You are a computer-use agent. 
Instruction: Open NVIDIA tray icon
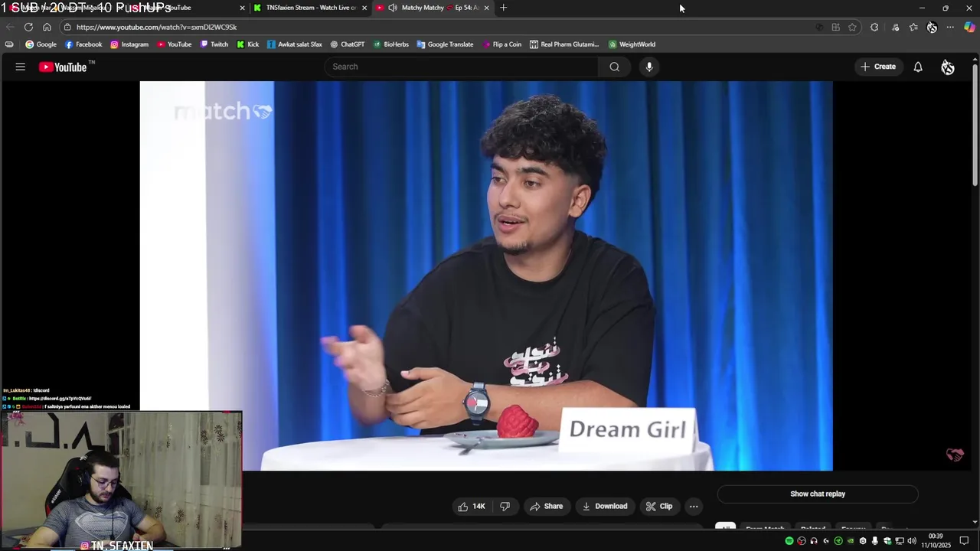point(851,541)
